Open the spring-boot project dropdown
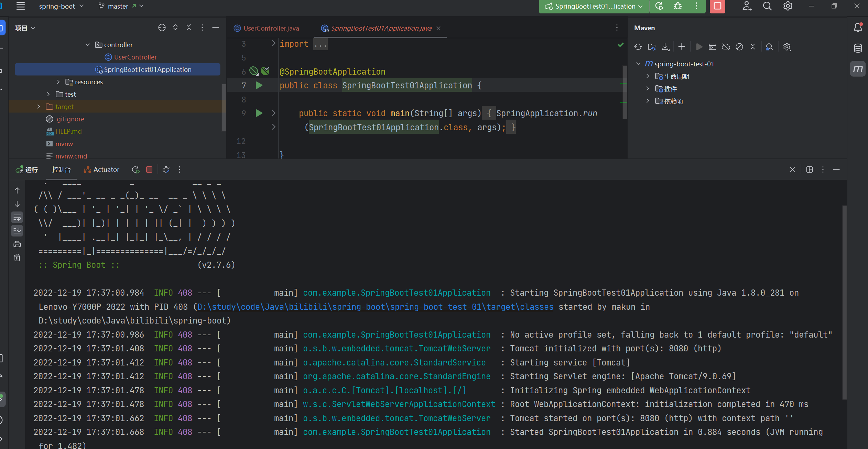Image resolution: width=868 pixels, height=449 pixels. (x=61, y=6)
